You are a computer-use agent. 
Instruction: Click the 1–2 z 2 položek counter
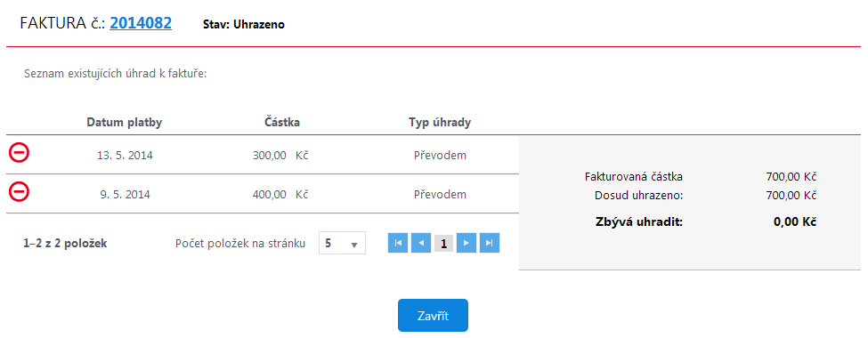coord(65,244)
